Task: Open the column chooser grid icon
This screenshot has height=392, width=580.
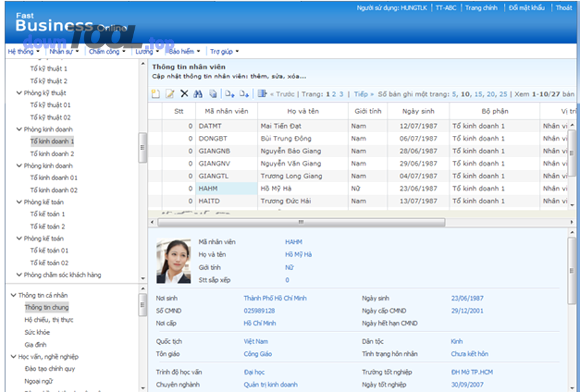Action: tap(262, 94)
